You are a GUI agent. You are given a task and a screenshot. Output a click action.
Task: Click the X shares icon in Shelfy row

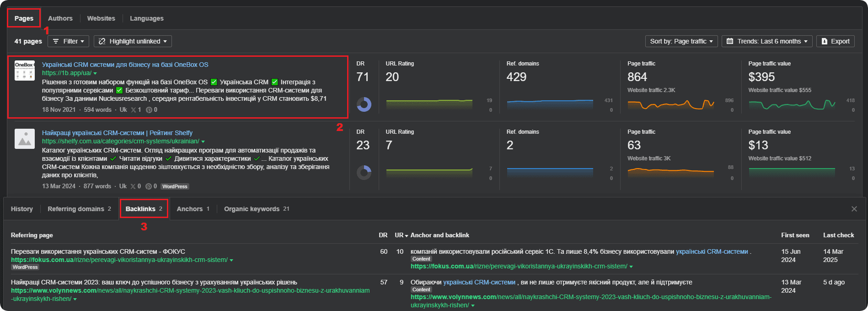(x=133, y=186)
